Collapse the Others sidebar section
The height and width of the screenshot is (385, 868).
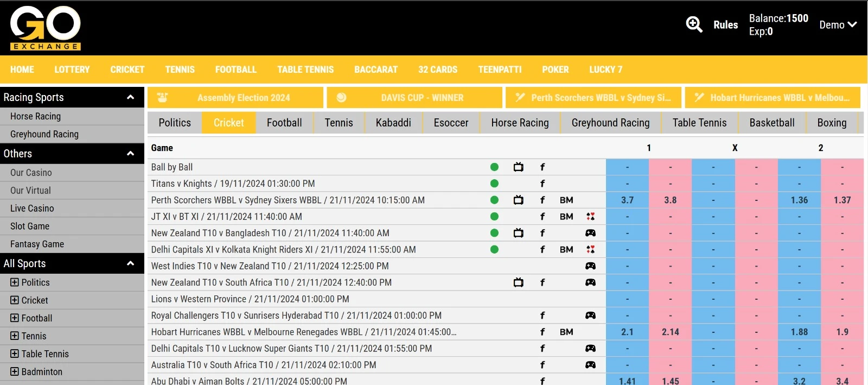130,154
